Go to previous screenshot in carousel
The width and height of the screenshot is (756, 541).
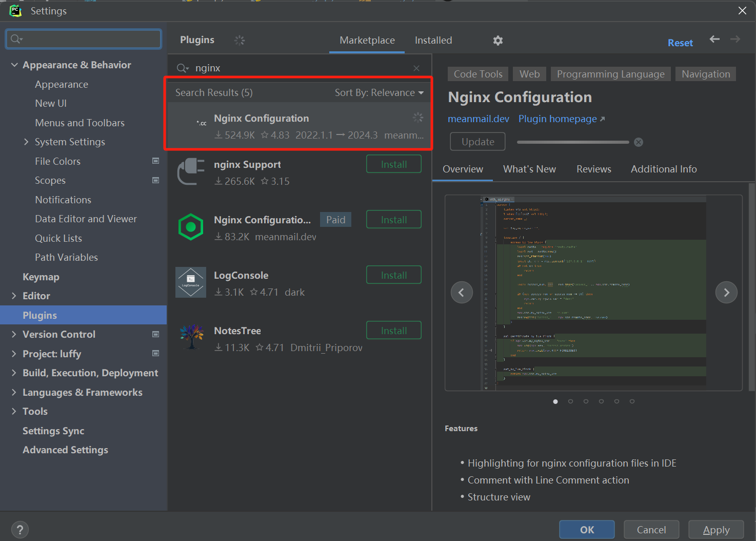click(x=462, y=293)
